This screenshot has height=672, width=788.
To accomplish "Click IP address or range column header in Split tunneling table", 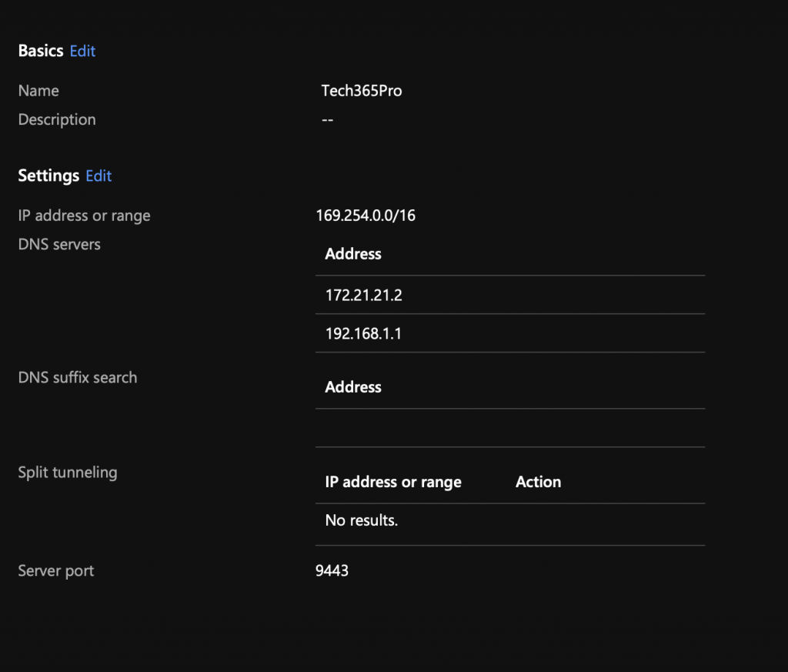I will (393, 482).
